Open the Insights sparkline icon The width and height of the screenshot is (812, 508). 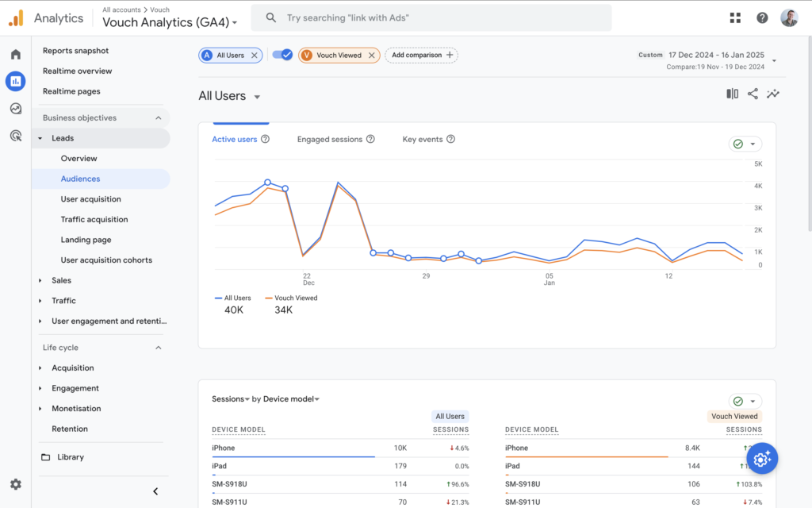(772, 94)
